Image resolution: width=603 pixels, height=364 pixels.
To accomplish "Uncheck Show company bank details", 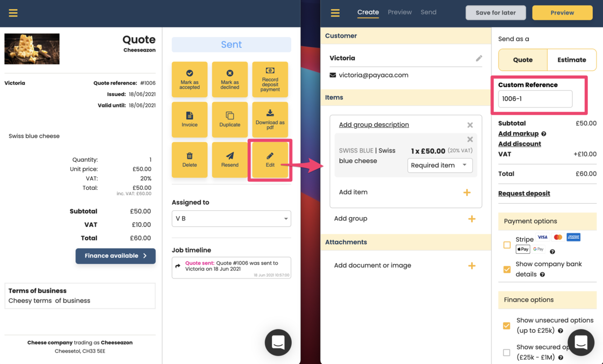I will pyautogui.click(x=507, y=269).
